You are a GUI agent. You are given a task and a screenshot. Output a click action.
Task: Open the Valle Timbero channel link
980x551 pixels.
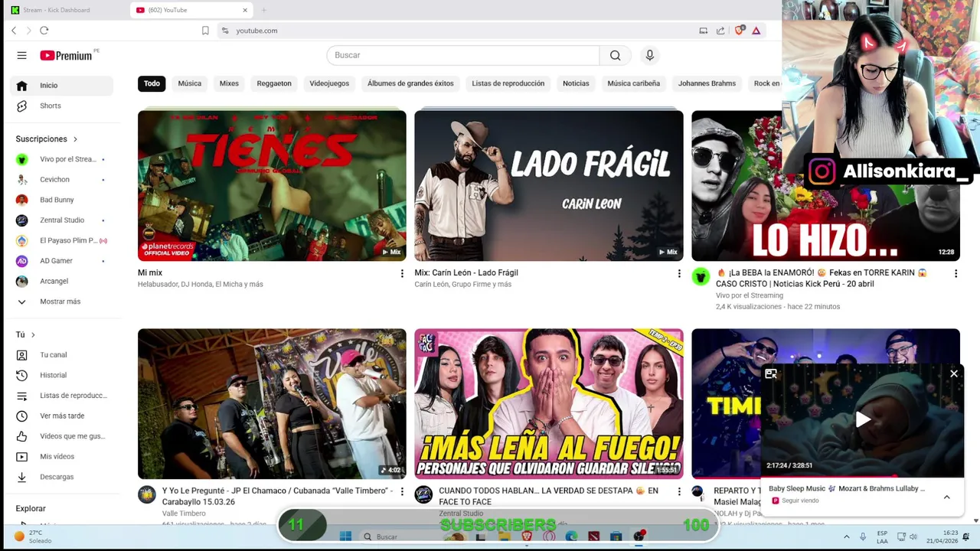click(x=184, y=514)
